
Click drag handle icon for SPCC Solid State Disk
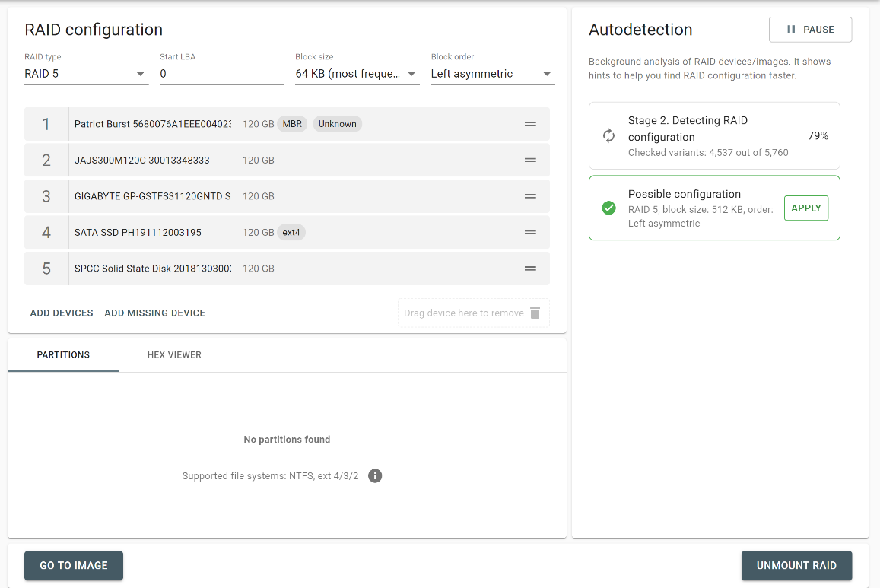point(530,269)
